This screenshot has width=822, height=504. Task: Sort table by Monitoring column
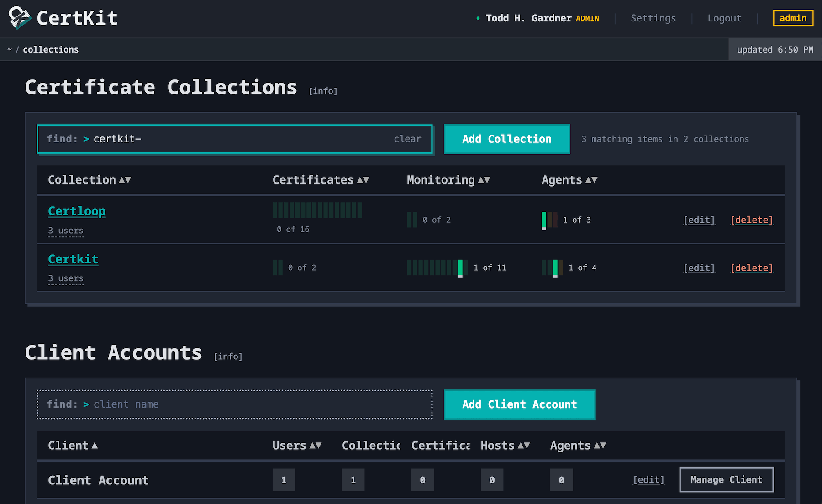click(448, 180)
